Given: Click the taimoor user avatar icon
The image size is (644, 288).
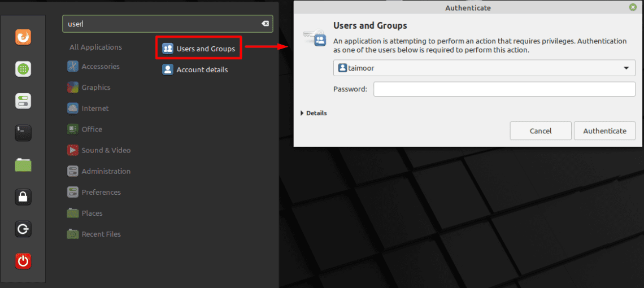Looking at the screenshot, I should tap(342, 68).
